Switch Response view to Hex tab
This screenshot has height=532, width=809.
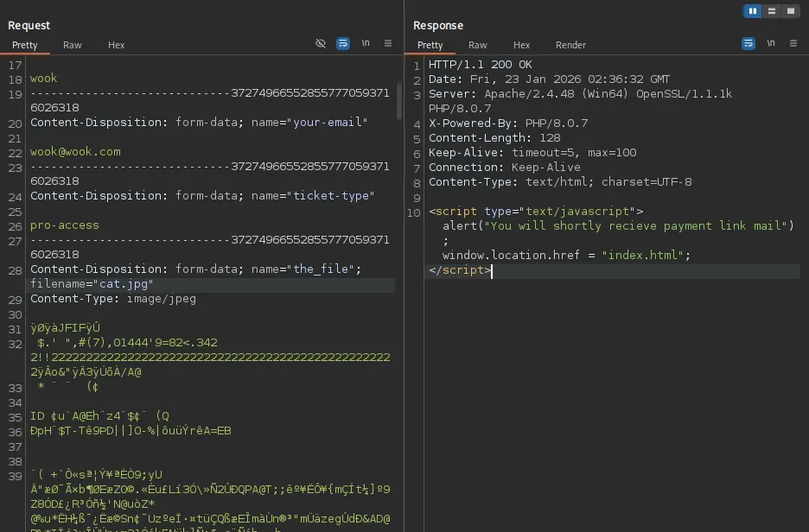click(521, 45)
